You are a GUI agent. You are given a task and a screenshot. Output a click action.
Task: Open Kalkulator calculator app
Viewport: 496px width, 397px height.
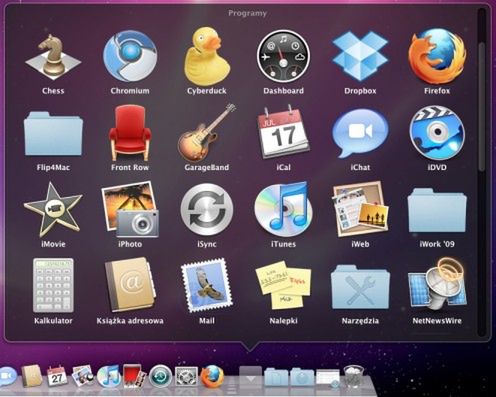(x=53, y=285)
